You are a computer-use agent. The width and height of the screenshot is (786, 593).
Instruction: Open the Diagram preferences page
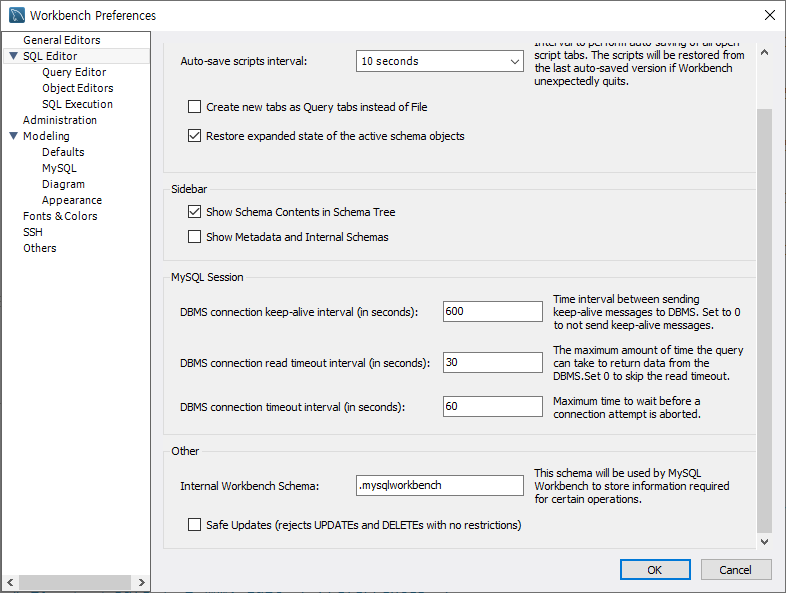(63, 184)
